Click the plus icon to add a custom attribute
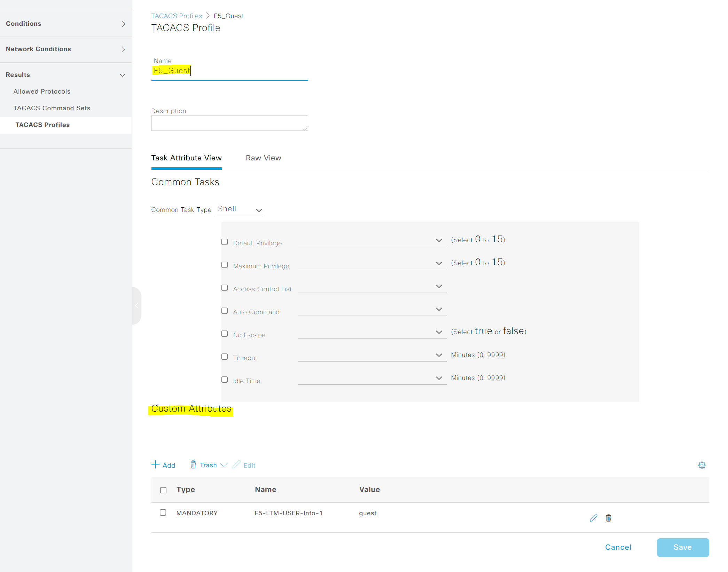 click(155, 464)
